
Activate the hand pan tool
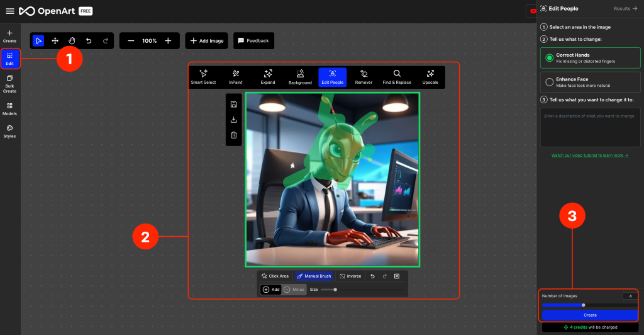click(x=72, y=41)
